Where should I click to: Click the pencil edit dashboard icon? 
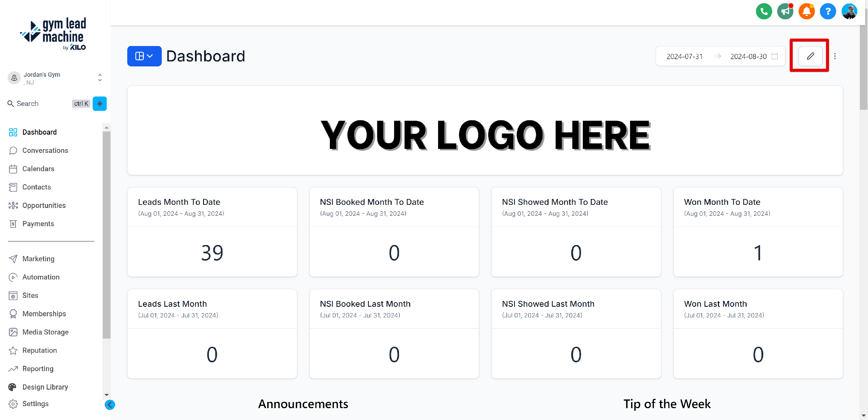(x=810, y=56)
